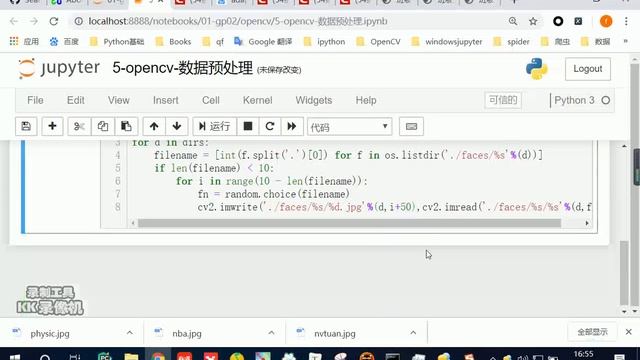Open the 应用 apps bookmark

(24, 42)
